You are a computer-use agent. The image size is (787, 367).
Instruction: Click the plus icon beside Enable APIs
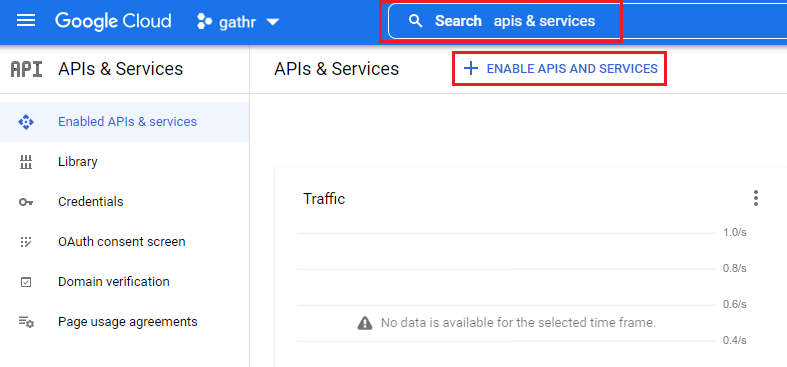pyautogui.click(x=471, y=68)
